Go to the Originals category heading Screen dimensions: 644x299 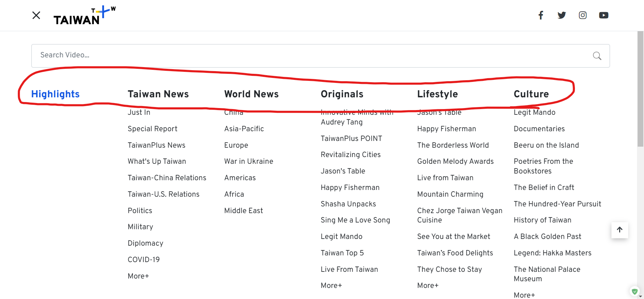(342, 94)
